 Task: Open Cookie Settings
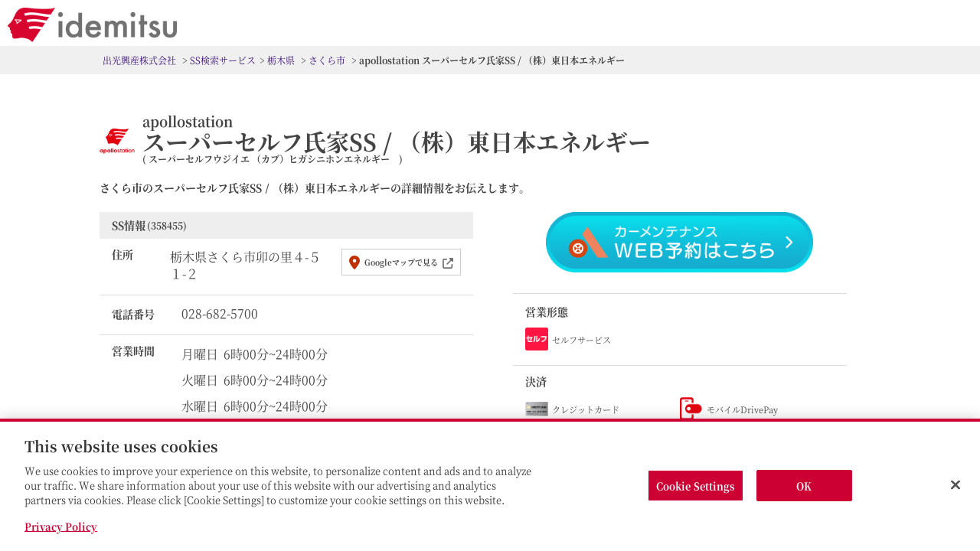695,486
